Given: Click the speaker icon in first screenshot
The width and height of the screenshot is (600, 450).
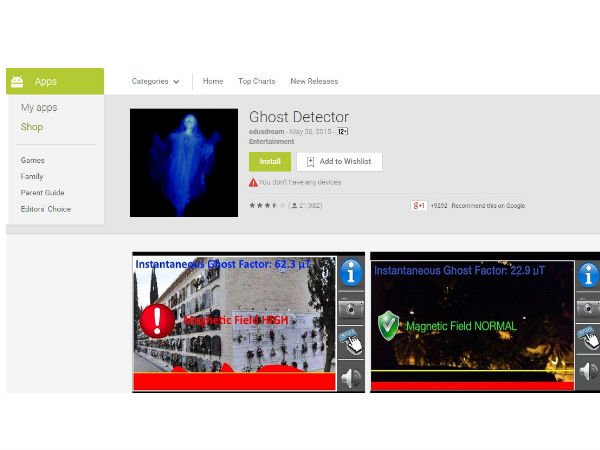Looking at the screenshot, I should pos(350,377).
